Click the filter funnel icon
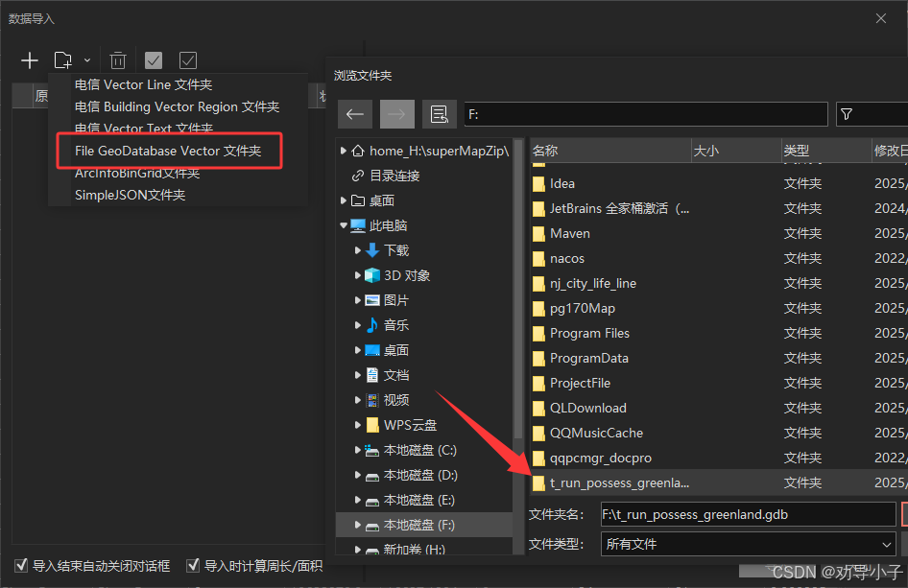The height and width of the screenshot is (588, 908). pos(847,114)
